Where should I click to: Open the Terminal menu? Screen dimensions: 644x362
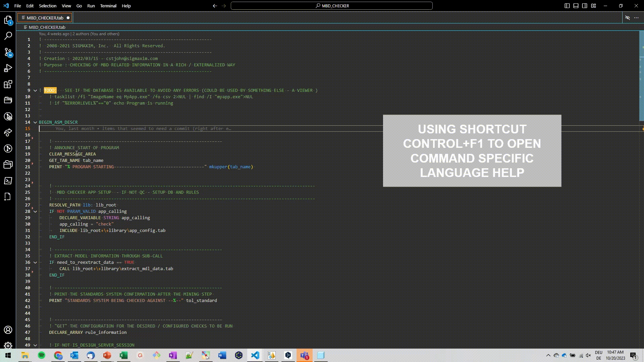[x=108, y=6]
